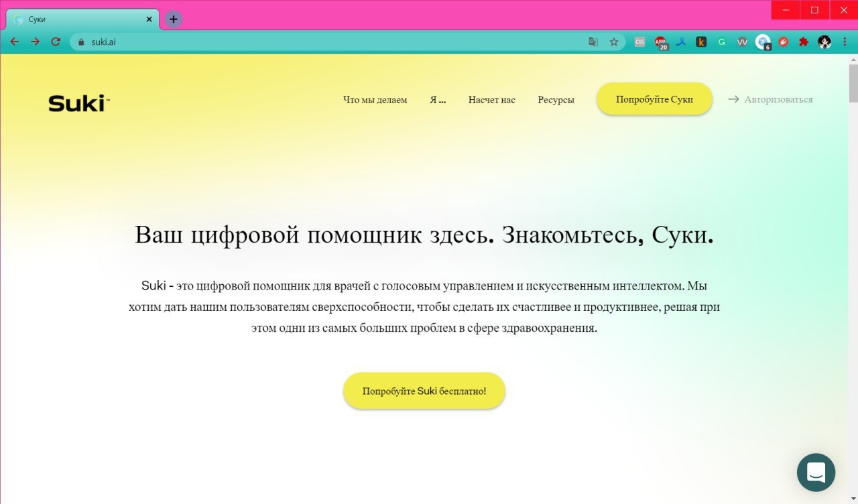858x504 pixels.
Task: Open the red plug extension
Action: 783,42
